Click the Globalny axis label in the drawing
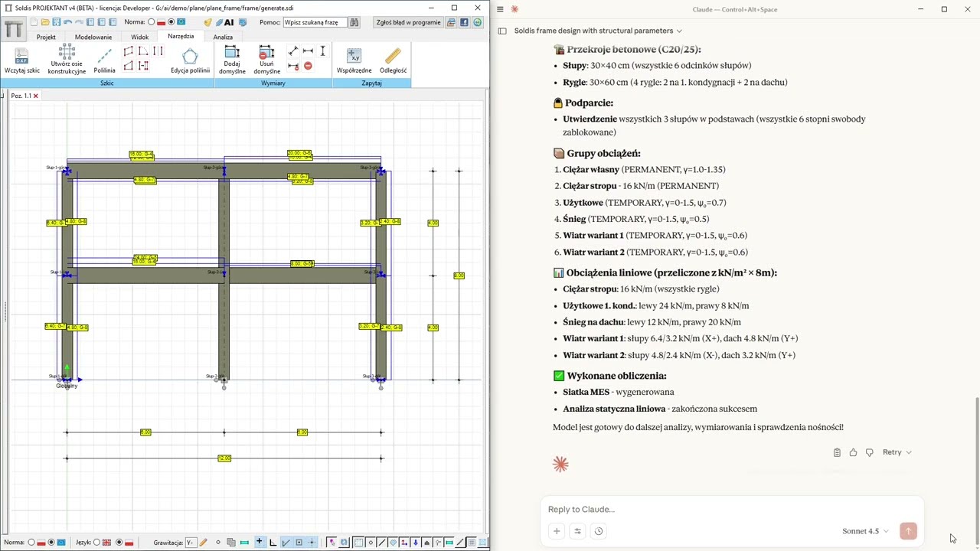Image resolution: width=980 pixels, height=551 pixels. click(67, 386)
